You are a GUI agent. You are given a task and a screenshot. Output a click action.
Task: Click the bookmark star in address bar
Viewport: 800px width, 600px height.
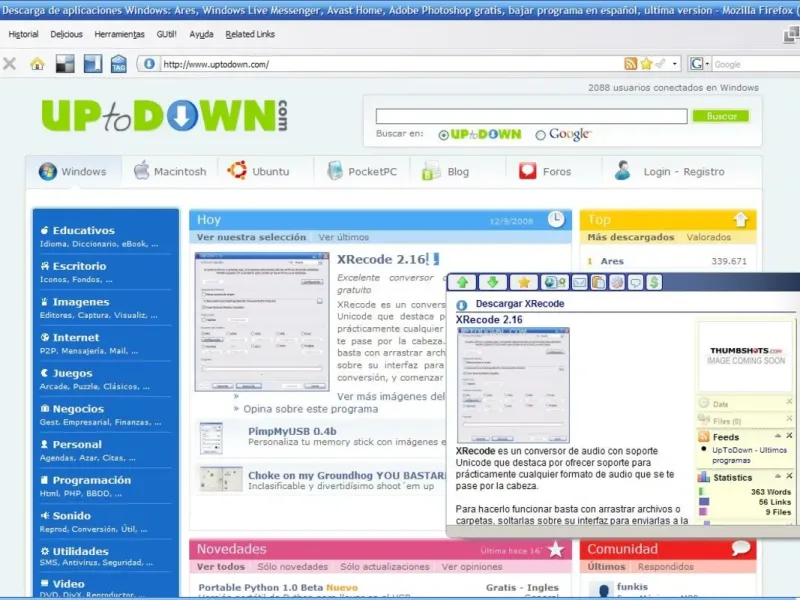pyautogui.click(x=646, y=64)
